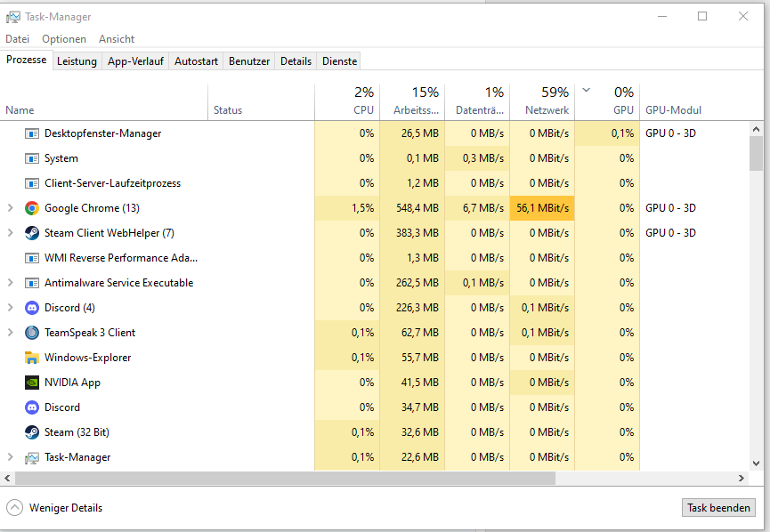Click the Google Chrome process icon
Screen dimensions: 770x532
32,208
